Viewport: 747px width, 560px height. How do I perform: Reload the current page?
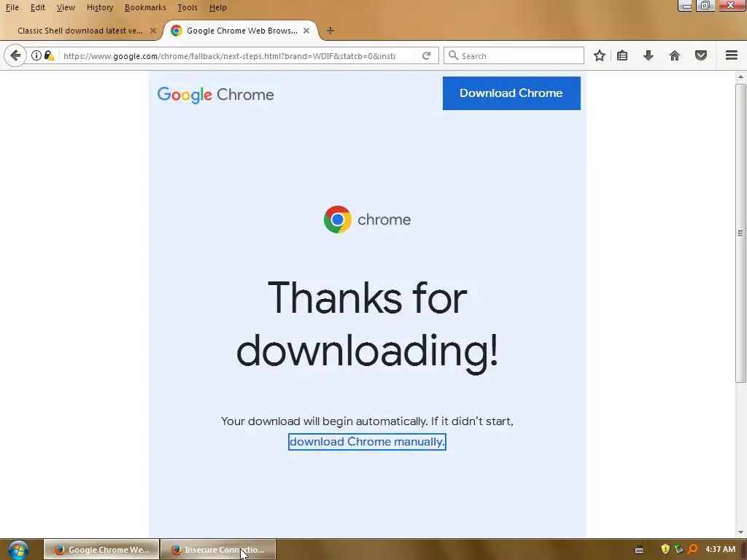[426, 55]
